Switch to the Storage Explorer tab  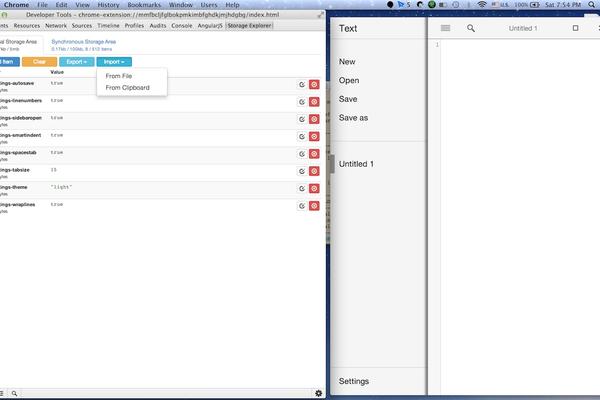[x=249, y=26]
